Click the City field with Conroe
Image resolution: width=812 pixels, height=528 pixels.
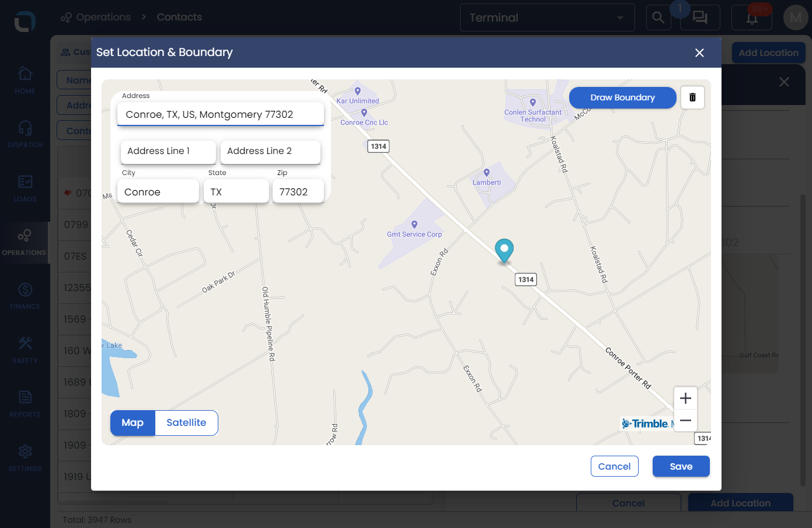tap(158, 192)
